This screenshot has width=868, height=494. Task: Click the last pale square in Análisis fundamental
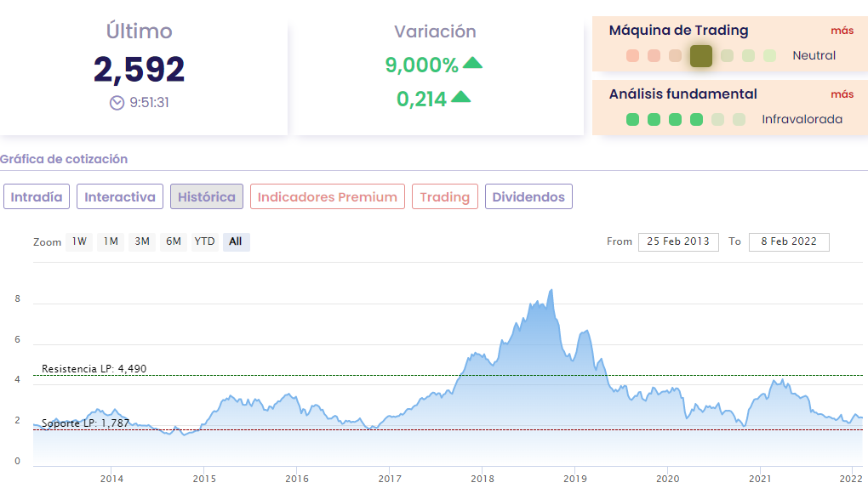[x=739, y=120]
